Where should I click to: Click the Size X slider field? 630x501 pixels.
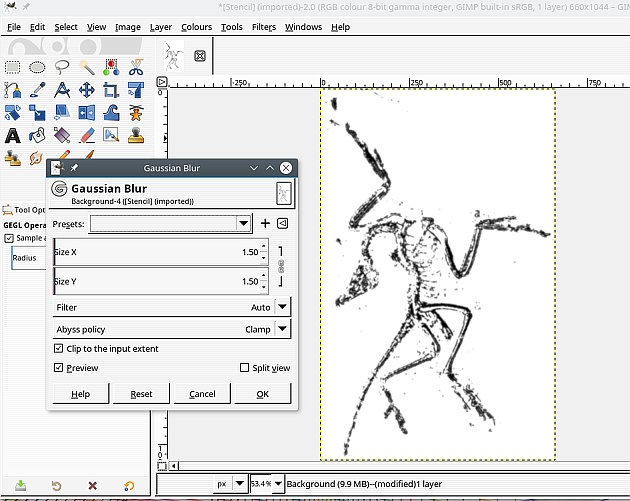point(161,252)
